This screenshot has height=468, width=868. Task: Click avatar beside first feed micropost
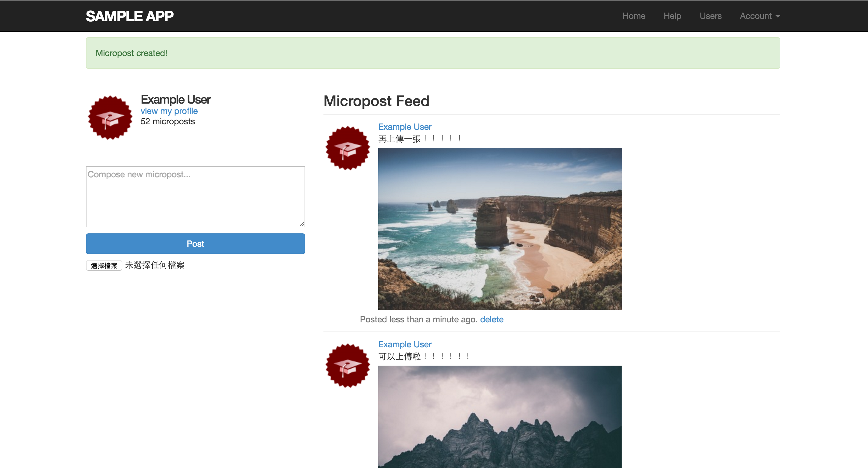[x=348, y=148]
